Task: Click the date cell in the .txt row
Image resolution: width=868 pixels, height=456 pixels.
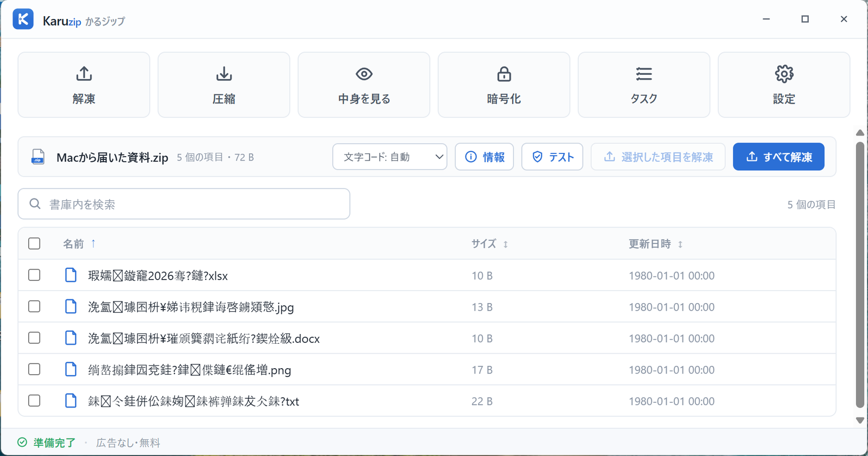Action: click(x=672, y=401)
